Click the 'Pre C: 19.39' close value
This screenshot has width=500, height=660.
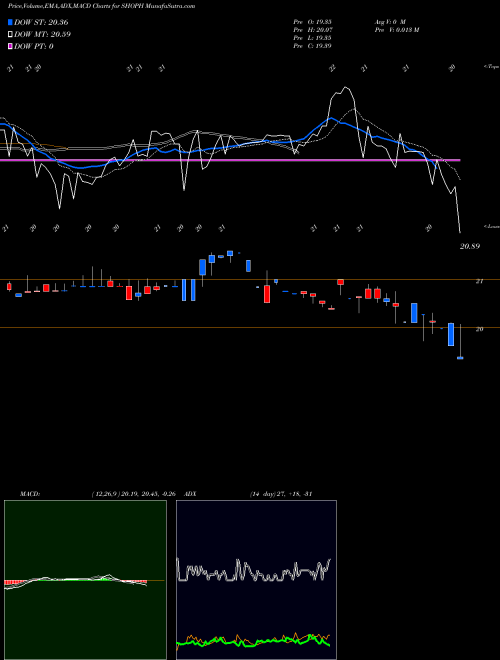[312, 46]
